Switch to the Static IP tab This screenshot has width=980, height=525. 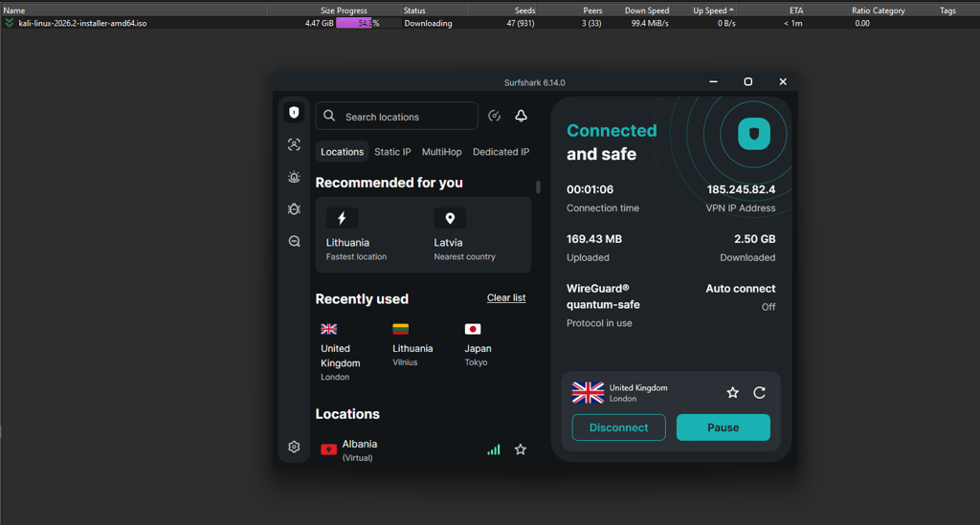(392, 152)
